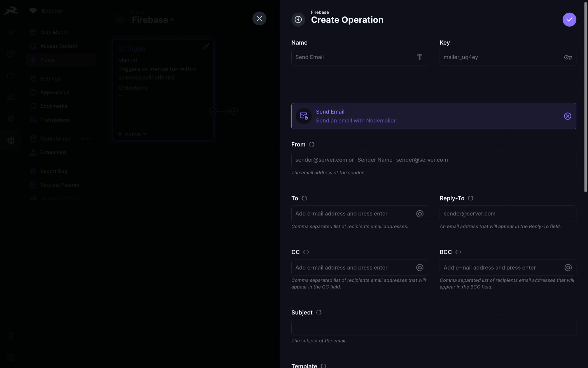Toggle raw editor for the Subject field
The image size is (588, 368).
318,312
